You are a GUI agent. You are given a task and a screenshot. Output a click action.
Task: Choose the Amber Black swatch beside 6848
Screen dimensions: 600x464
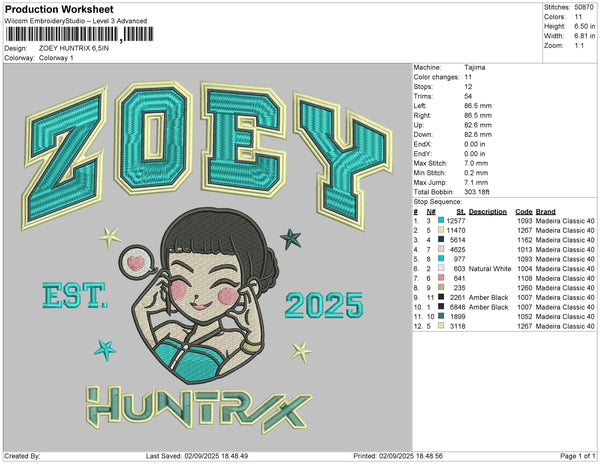click(x=441, y=307)
